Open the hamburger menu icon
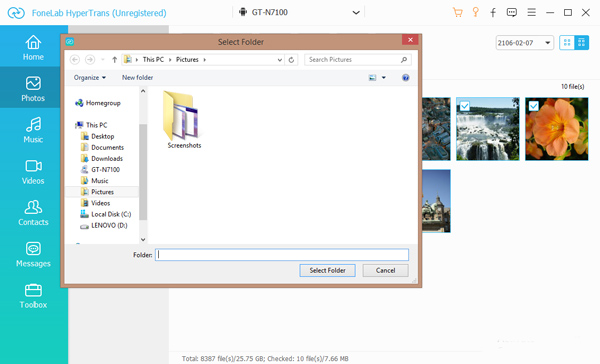 coord(532,13)
